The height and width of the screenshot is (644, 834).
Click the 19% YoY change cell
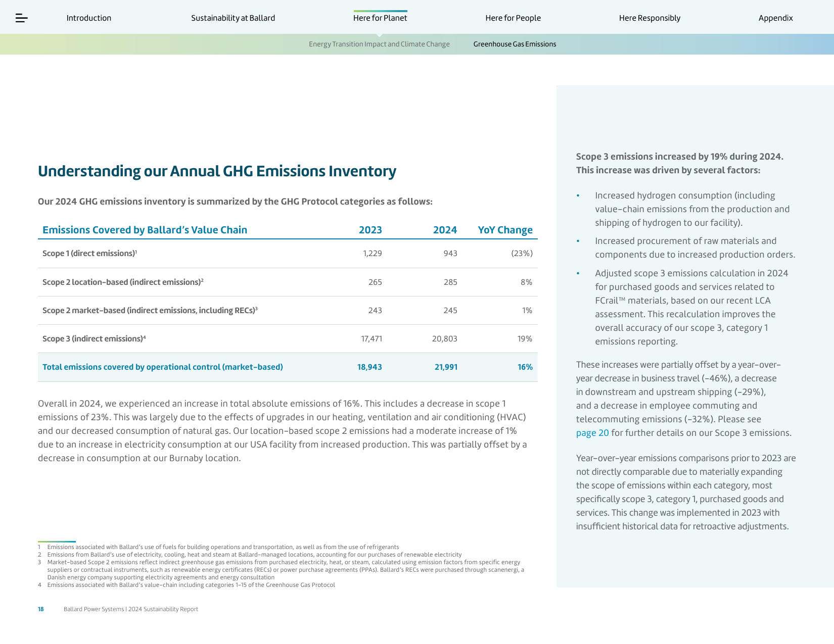pyautogui.click(x=525, y=338)
